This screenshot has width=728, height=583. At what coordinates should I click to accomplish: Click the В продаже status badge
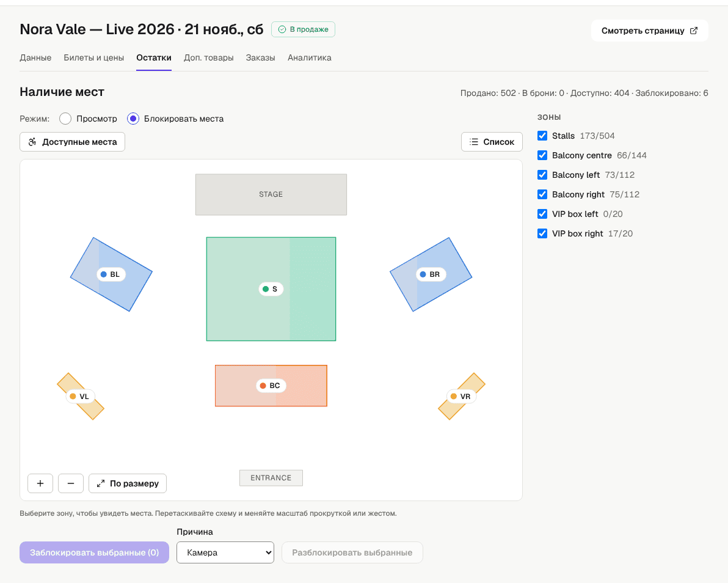tap(303, 29)
